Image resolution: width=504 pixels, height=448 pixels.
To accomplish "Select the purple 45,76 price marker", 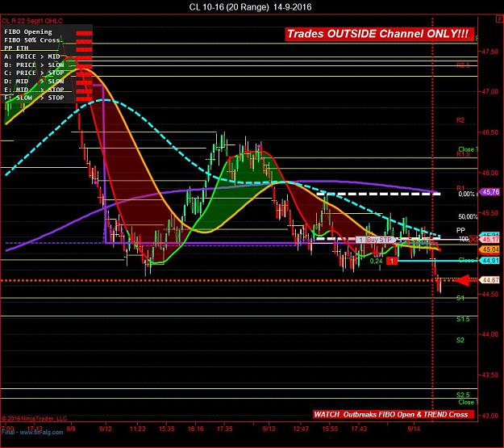I will [490, 192].
